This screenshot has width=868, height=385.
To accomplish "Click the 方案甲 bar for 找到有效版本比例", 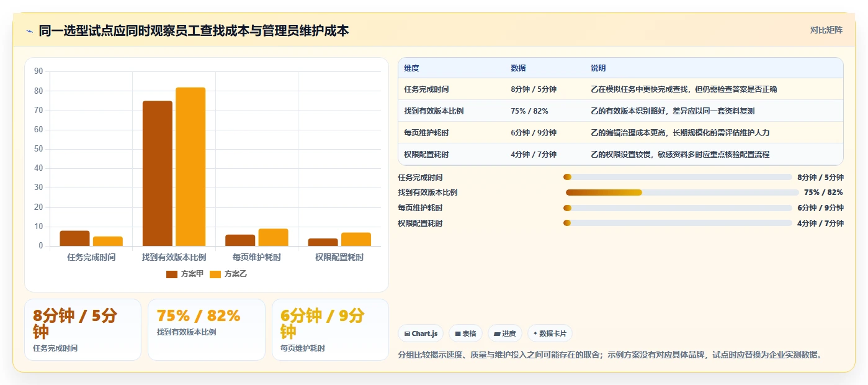I will (x=158, y=173).
